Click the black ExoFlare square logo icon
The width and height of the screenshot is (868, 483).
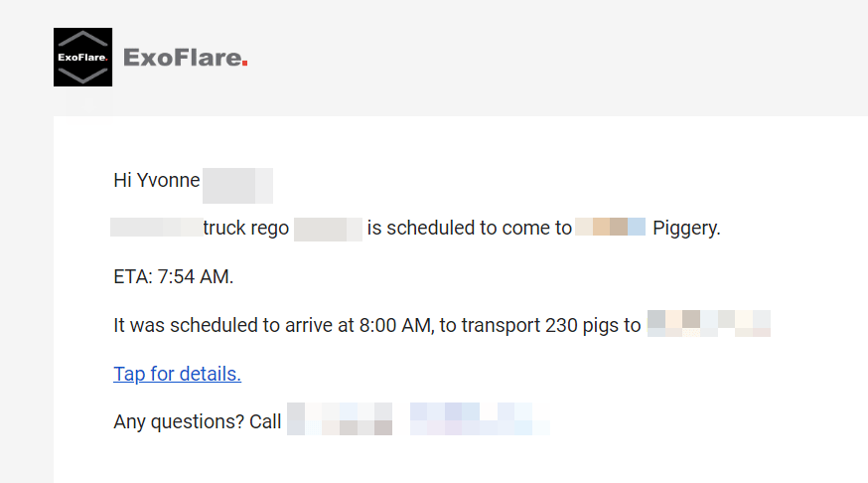(x=82, y=57)
